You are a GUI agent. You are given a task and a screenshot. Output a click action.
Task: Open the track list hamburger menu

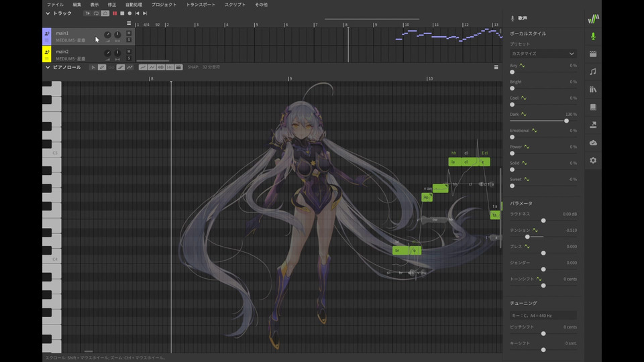(x=129, y=23)
